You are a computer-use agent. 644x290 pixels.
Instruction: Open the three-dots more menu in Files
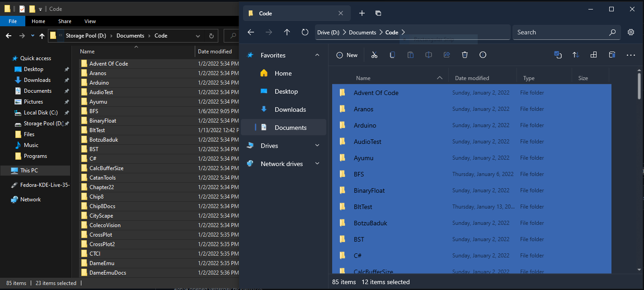tap(631, 55)
